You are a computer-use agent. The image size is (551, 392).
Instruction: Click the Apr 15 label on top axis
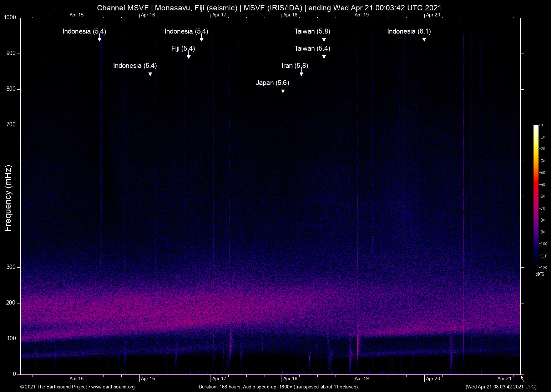pos(76,15)
